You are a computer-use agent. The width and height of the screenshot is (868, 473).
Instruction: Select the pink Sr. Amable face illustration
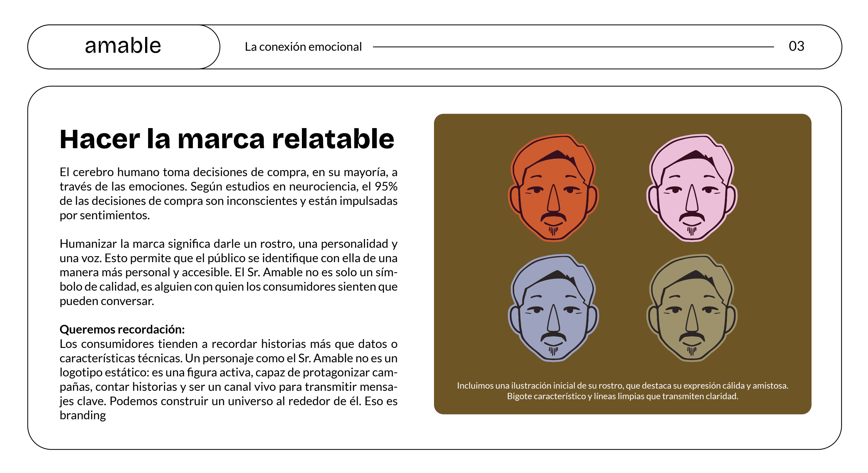coord(692,188)
